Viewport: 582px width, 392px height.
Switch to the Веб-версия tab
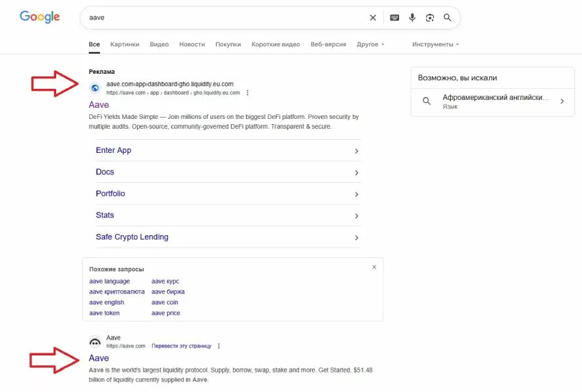(329, 44)
